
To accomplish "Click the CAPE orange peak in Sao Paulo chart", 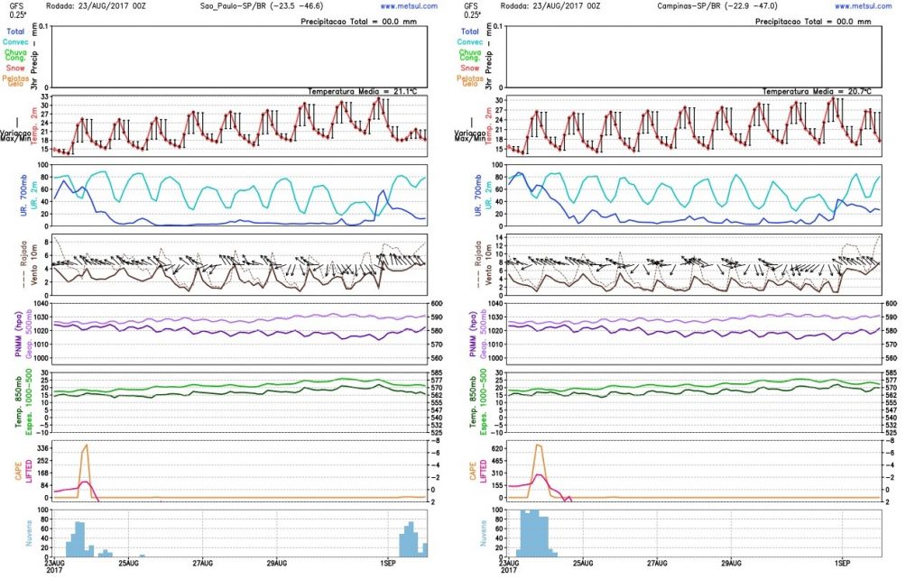I will point(86,447).
